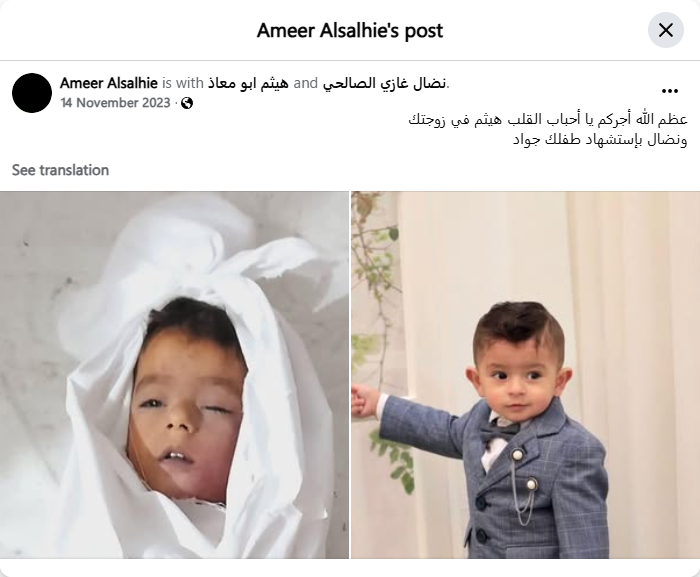The image size is (700, 577).
Task: Click the 14 November 2023 timestamp
Action: coord(116,103)
